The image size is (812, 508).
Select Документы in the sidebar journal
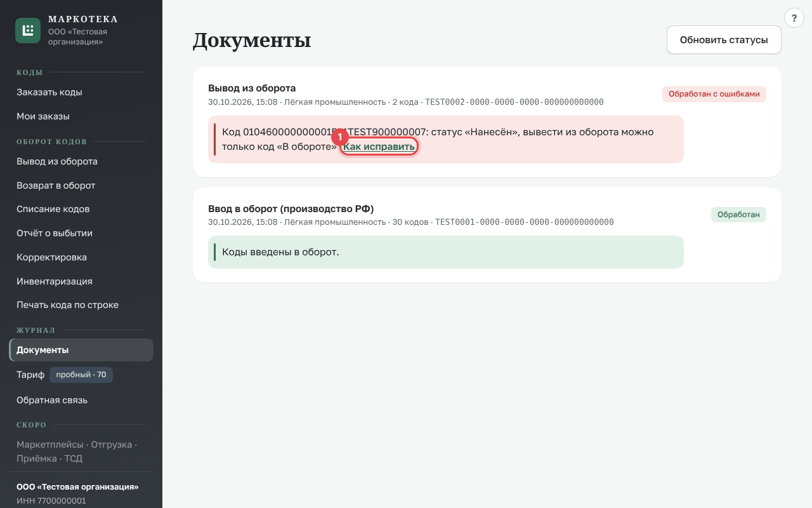click(x=81, y=350)
